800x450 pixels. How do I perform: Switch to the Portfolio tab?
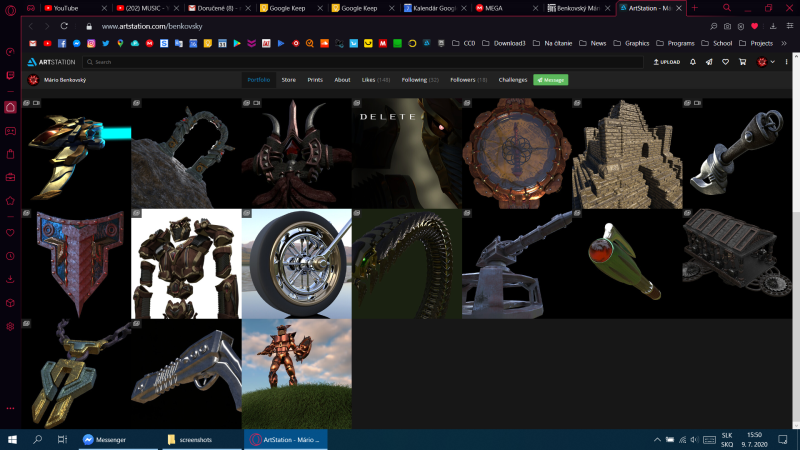click(x=259, y=80)
